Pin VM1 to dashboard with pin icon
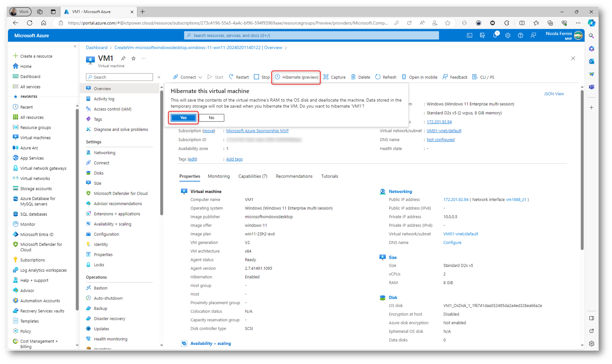 point(123,58)
